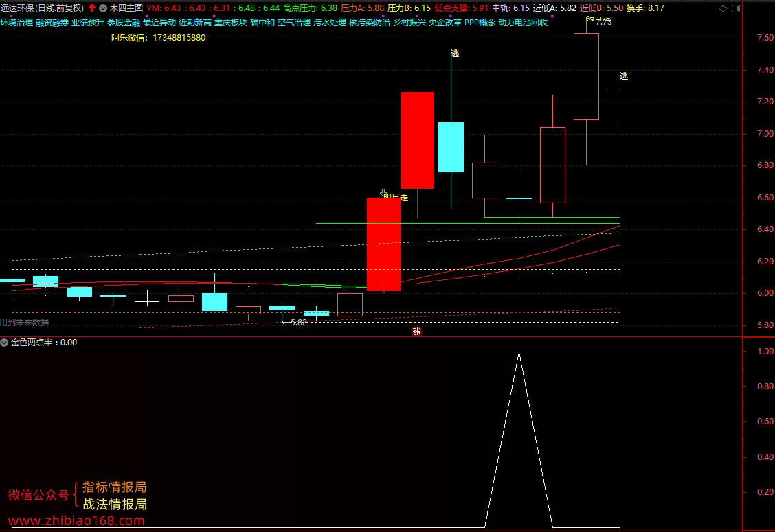This screenshot has height=532, width=775.
Task: Click the 7.73 high price label
Action: point(603,22)
